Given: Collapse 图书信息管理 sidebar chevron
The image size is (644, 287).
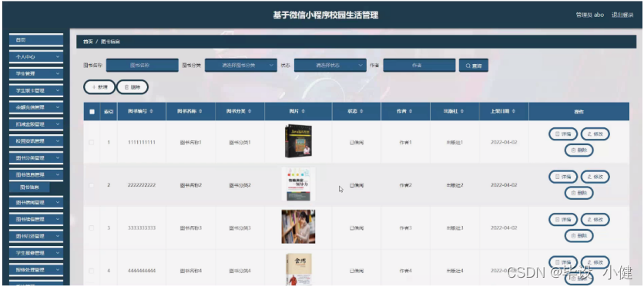Looking at the screenshot, I should click(x=58, y=175).
